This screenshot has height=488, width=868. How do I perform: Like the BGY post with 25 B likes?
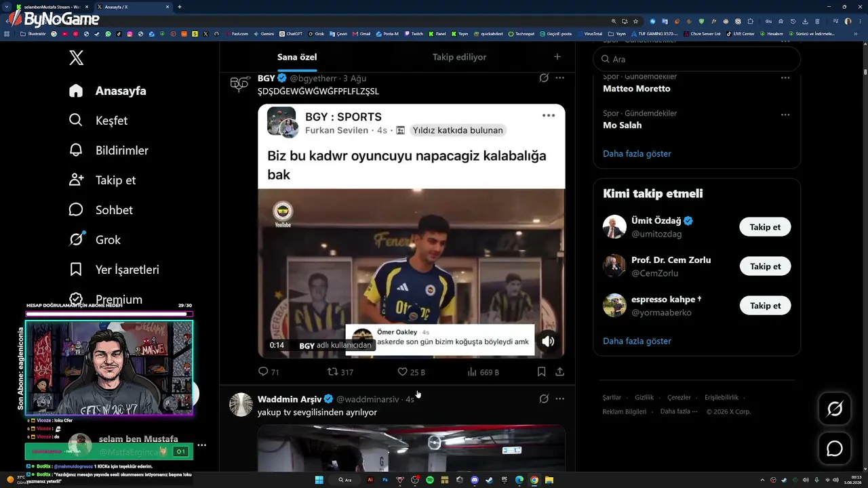411,372
